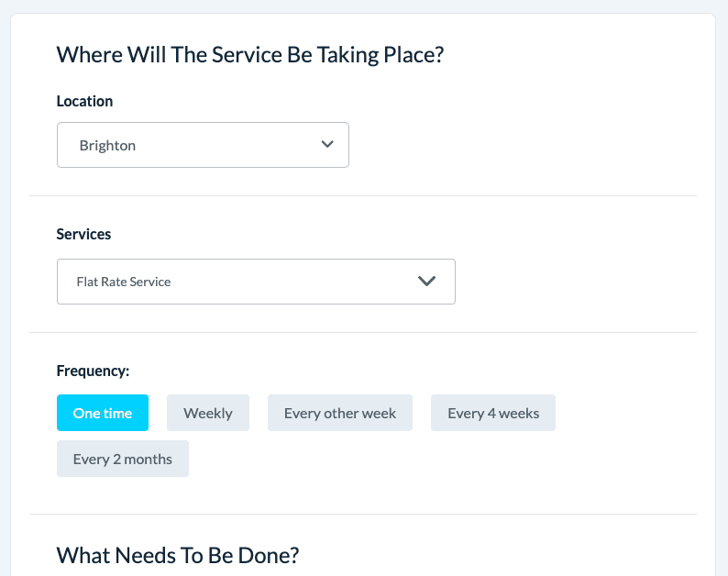Click the chevron arrow in the Location dropdown

point(327,145)
